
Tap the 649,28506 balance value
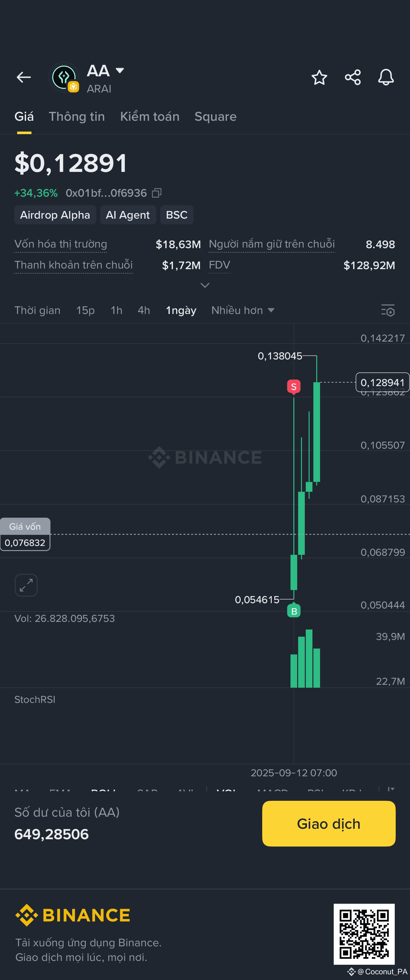click(x=51, y=834)
